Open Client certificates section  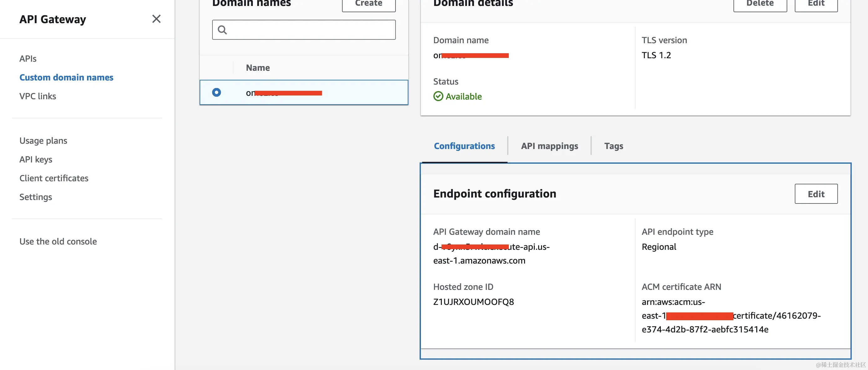54,178
